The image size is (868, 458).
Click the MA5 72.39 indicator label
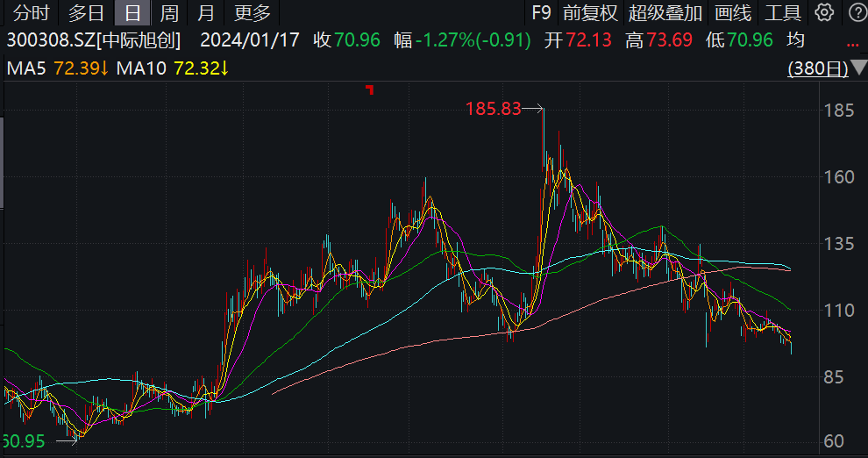[x=58, y=68]
